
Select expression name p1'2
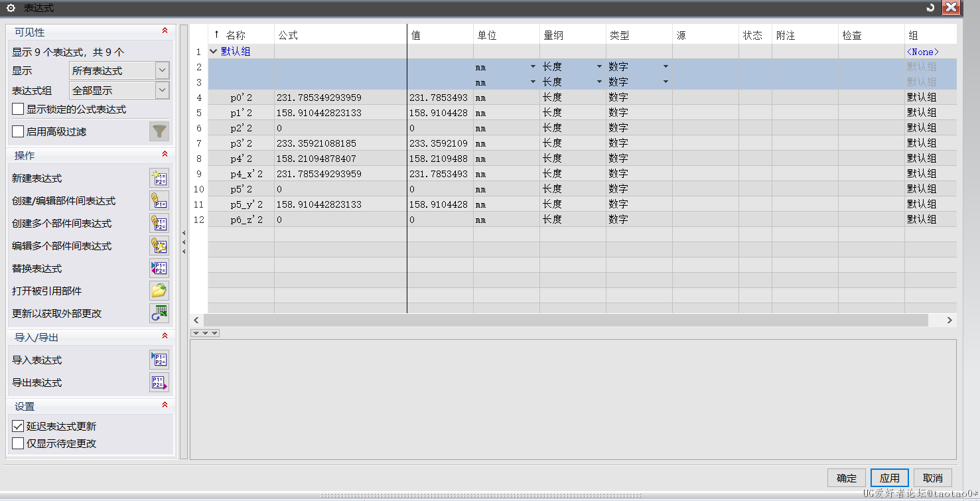tap(242, 113)
